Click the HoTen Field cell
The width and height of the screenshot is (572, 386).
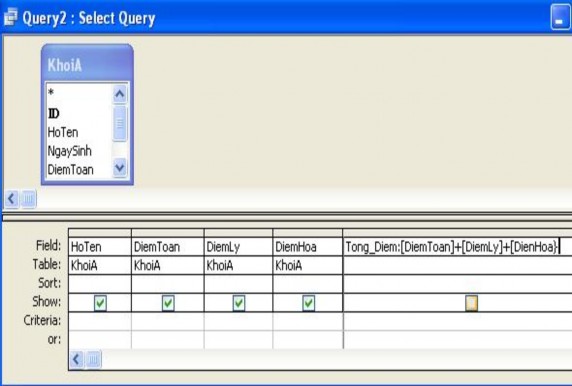(100, 247)
